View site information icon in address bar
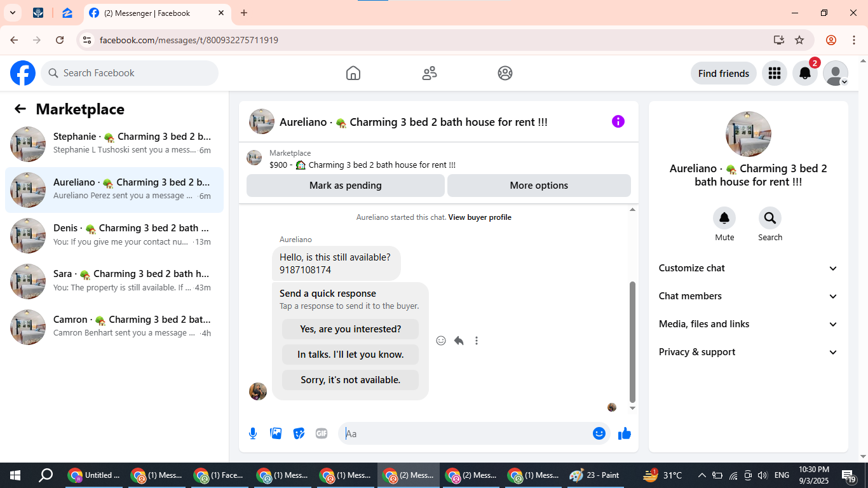This screenshot has width=868, height=488. tap(87, 40)
